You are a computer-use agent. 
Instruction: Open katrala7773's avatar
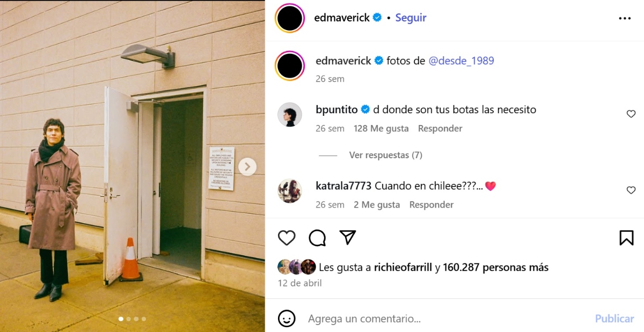click(290, 190)
